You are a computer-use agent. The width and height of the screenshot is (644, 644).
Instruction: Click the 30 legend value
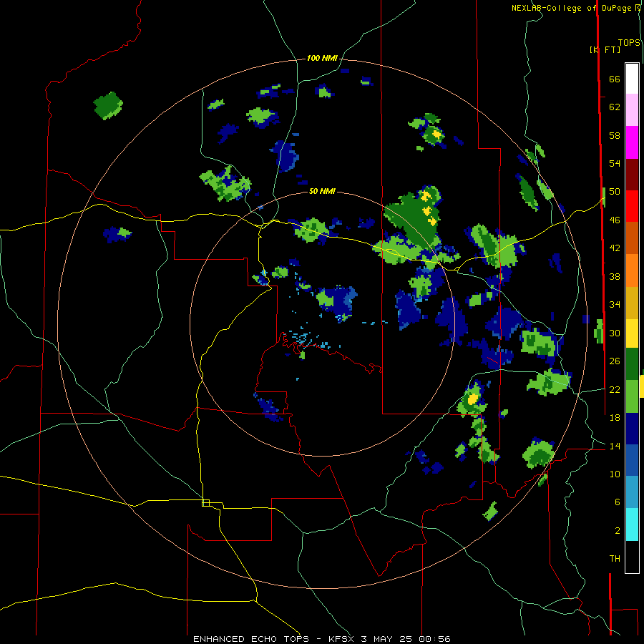click(x=615, y=333)
